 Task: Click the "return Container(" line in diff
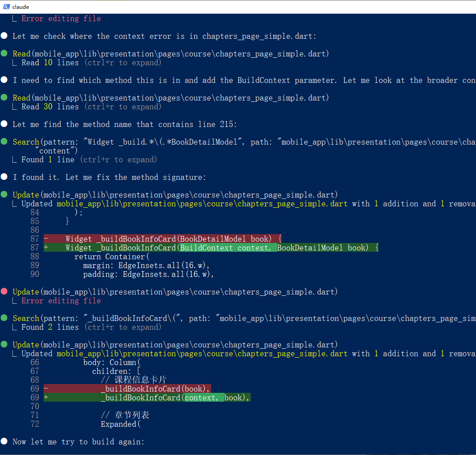click(112, 257)
